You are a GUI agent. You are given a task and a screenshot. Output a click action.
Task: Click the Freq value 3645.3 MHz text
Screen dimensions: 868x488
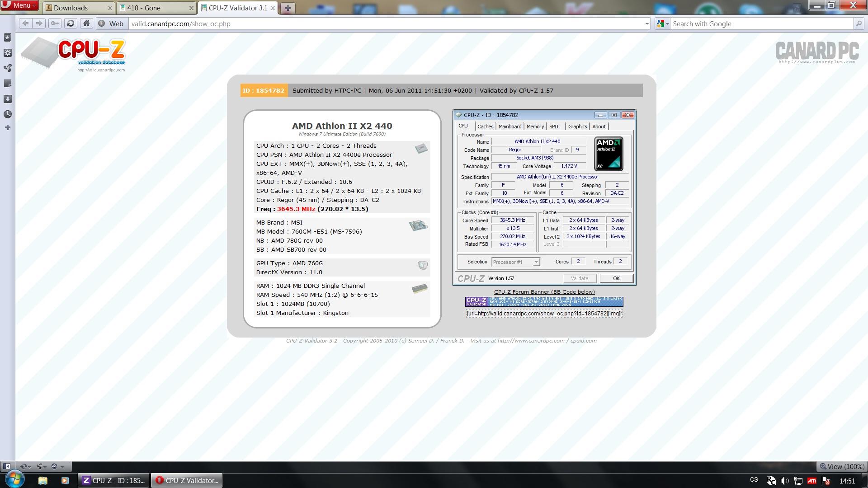(x=296, y=209)
